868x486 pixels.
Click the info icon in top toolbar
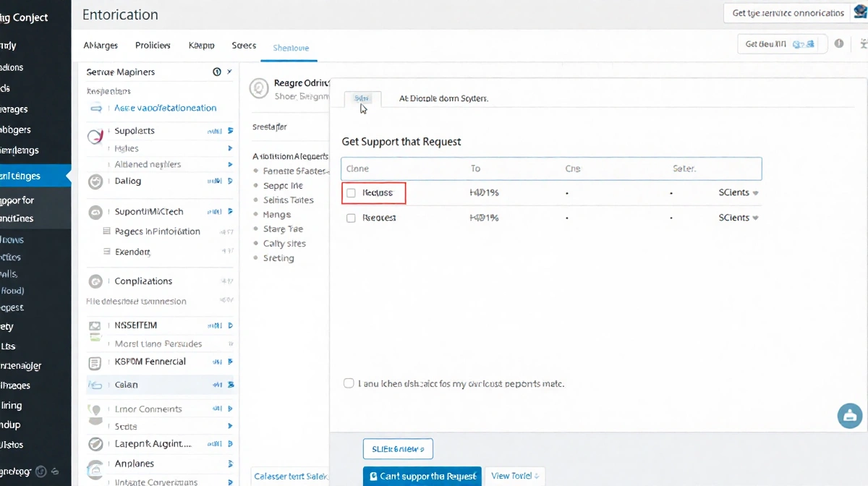pos(839,43)
